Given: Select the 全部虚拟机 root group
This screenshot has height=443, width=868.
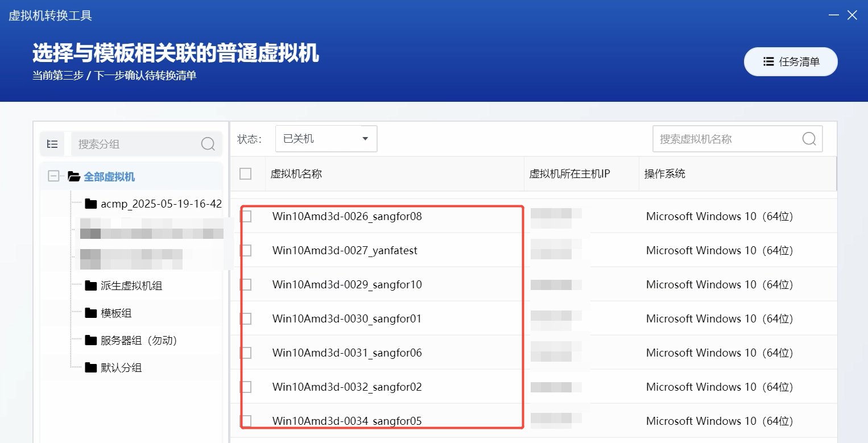Looking at the screenshot, I should pyautogui.click(x=109, y=177).
